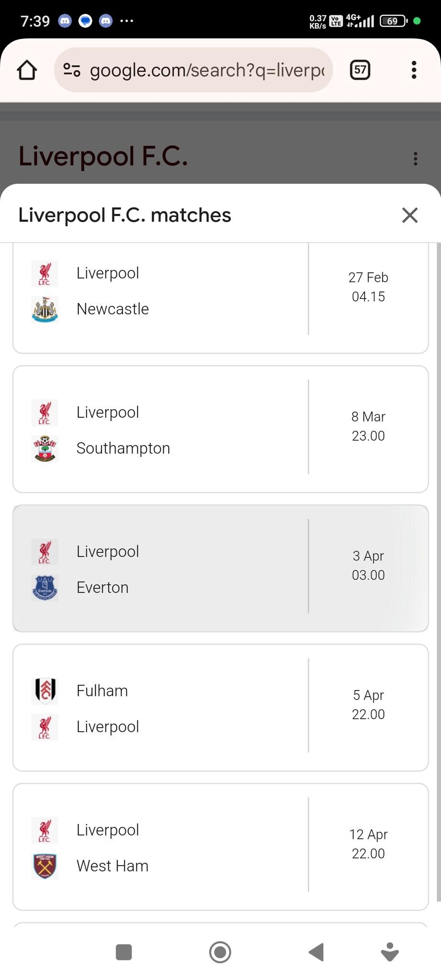Screen dimensions: 441x980
Task: Open the 12 Apr West Ham match time
Action: click(x=368, y=844)
